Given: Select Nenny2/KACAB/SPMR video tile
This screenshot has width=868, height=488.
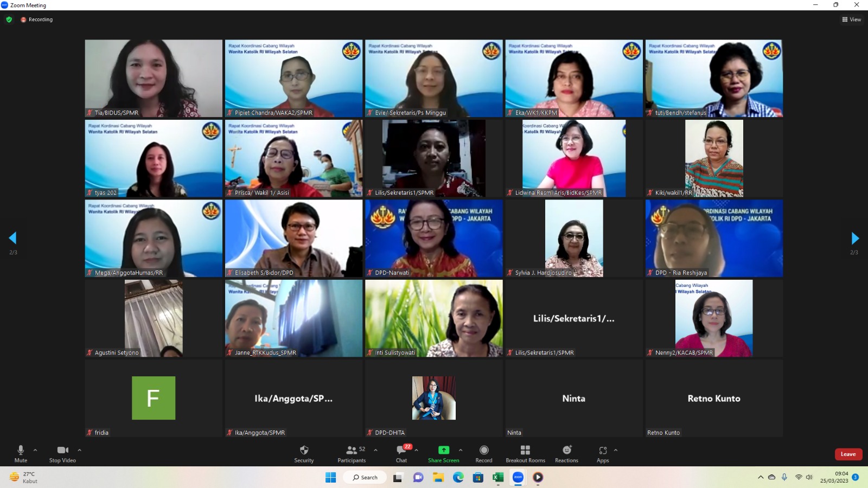Looking at the screenshot, I should (713, 318).
